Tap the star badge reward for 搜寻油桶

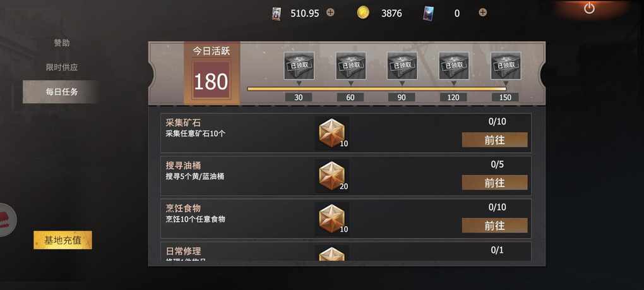tap(332, 176)
